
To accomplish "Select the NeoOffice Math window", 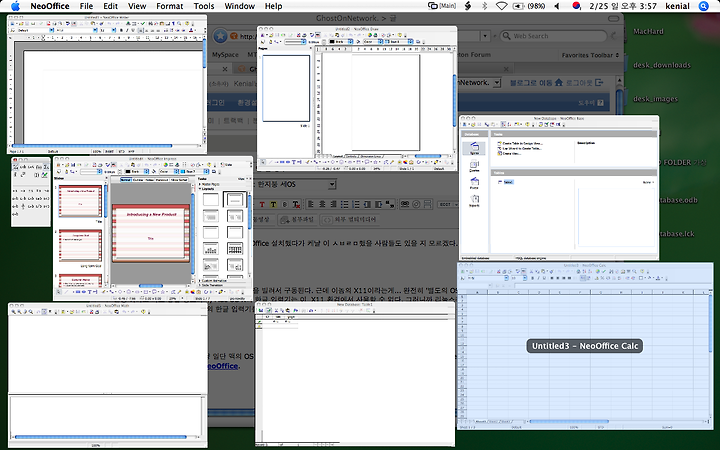I will tap(108, 374).
